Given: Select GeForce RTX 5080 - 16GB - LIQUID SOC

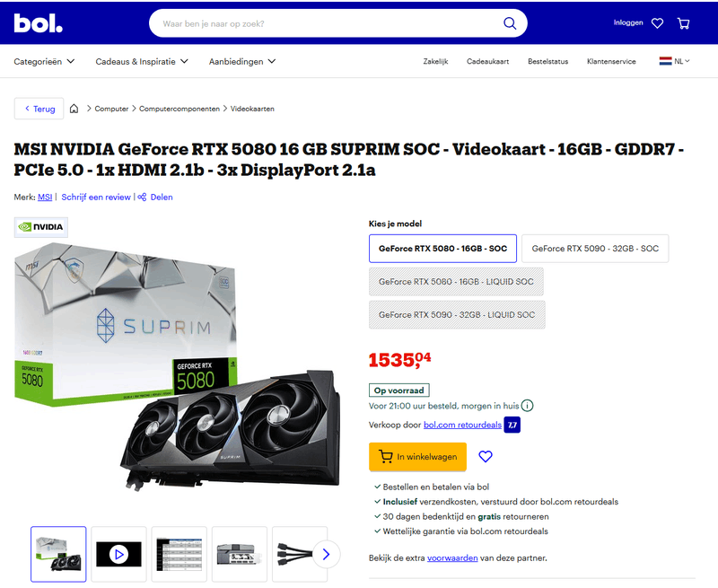Looking at the screenshot, I should coord(456,282).
